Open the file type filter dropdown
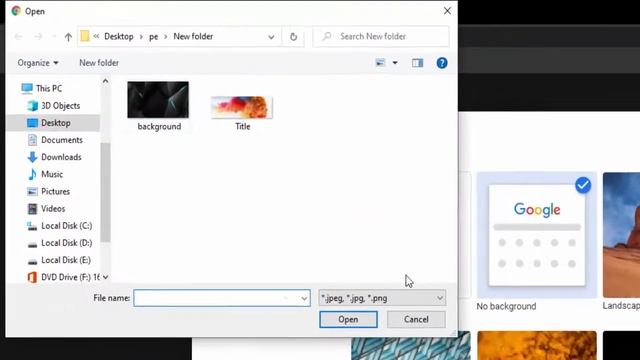 tap(382, 298)
